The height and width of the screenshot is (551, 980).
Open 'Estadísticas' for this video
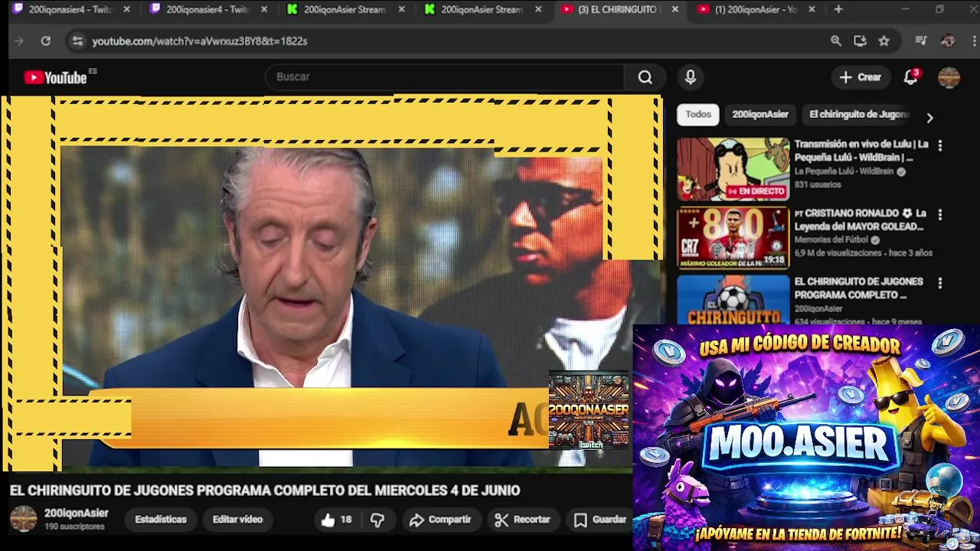161,520
